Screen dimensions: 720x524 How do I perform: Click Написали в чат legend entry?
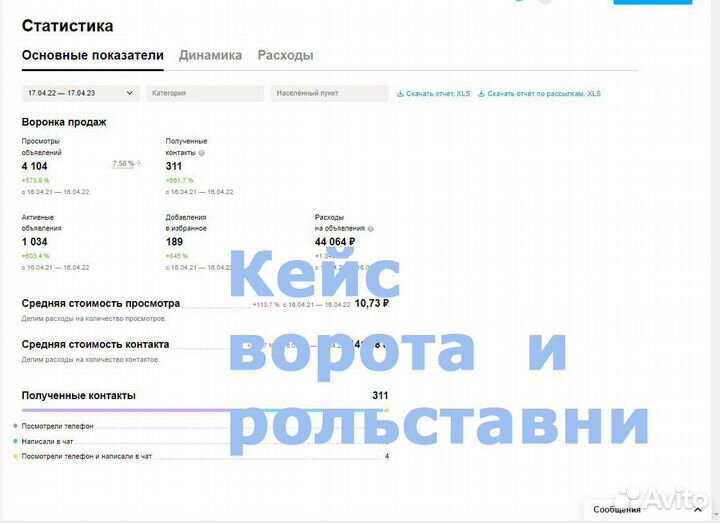[47, 442]
